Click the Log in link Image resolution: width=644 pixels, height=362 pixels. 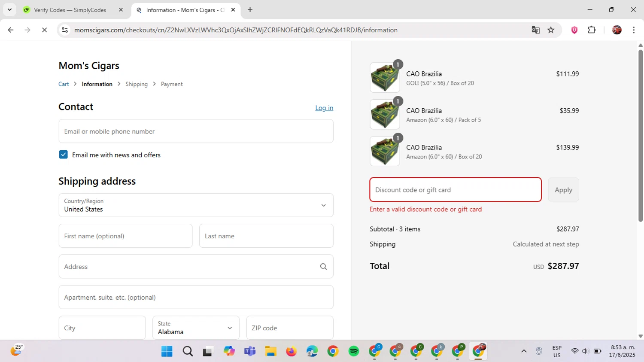324,108
